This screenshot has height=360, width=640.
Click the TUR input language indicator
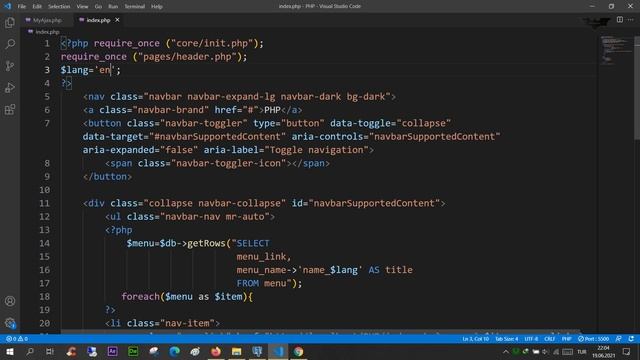point(582,352)
